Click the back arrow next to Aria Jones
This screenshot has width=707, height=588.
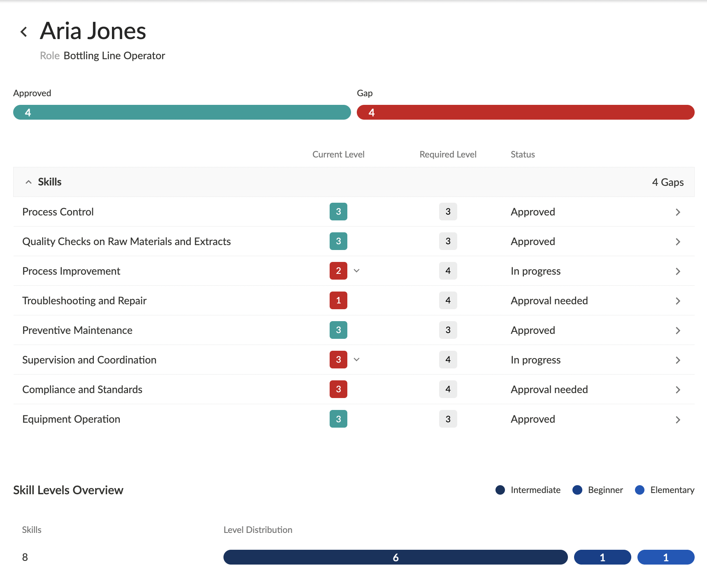tap(23, 31)
